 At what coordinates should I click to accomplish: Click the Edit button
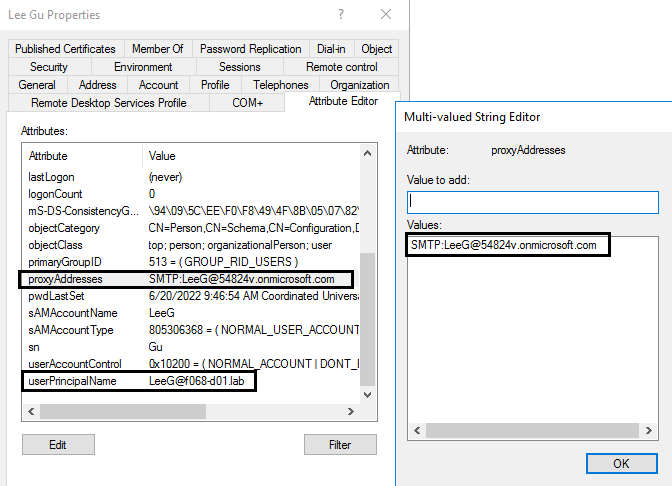(58, 444)
